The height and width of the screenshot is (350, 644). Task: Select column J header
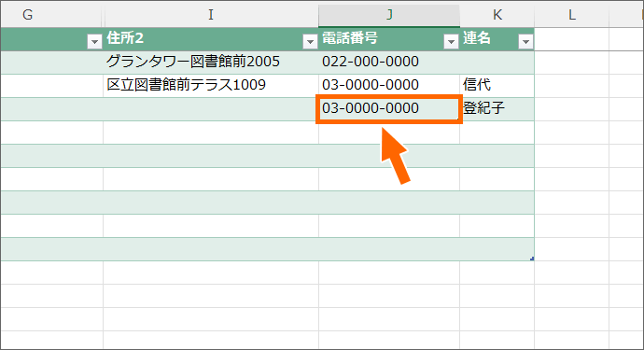click(x=389, y=15)
